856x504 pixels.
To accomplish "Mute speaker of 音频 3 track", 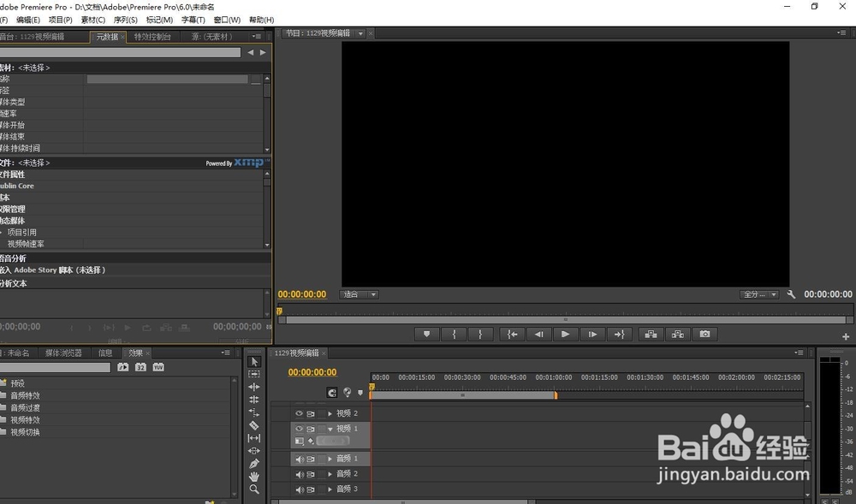I will point(299,489).
